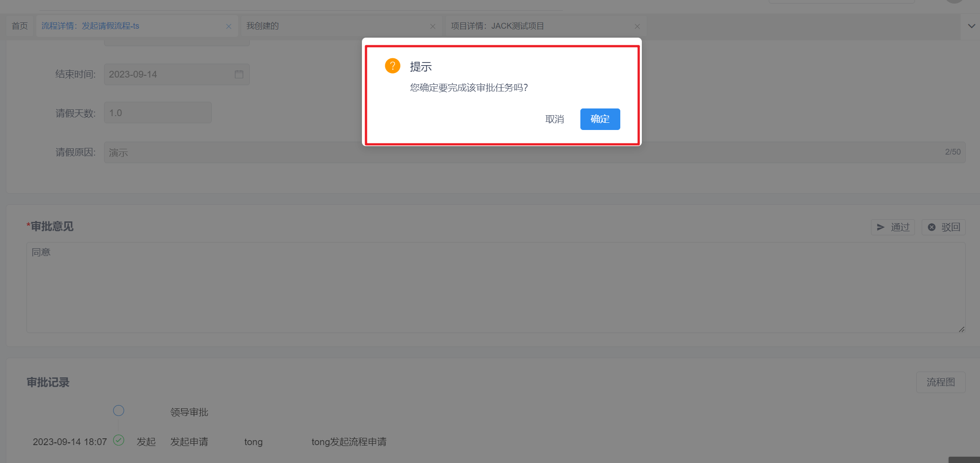Select the 发起申请 text

tap(189, 442)
